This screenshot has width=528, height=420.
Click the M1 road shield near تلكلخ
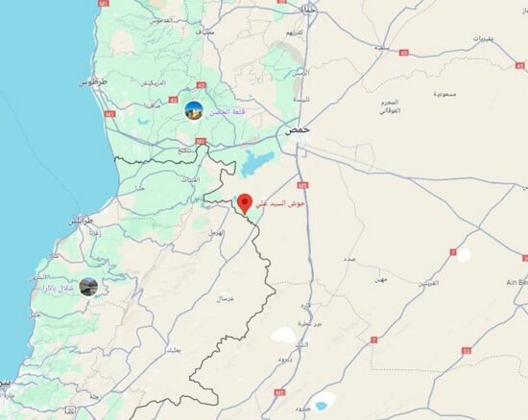pos(201,142)
